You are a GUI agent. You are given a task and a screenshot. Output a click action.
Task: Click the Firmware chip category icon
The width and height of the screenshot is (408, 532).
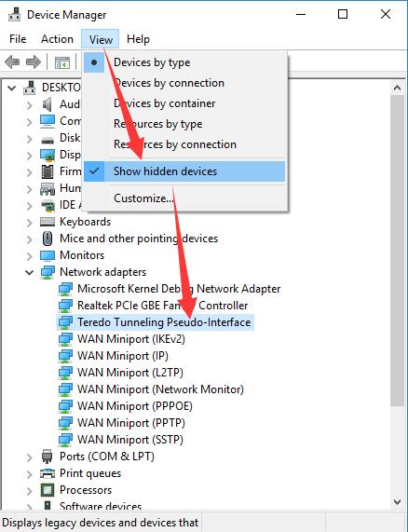48,171
